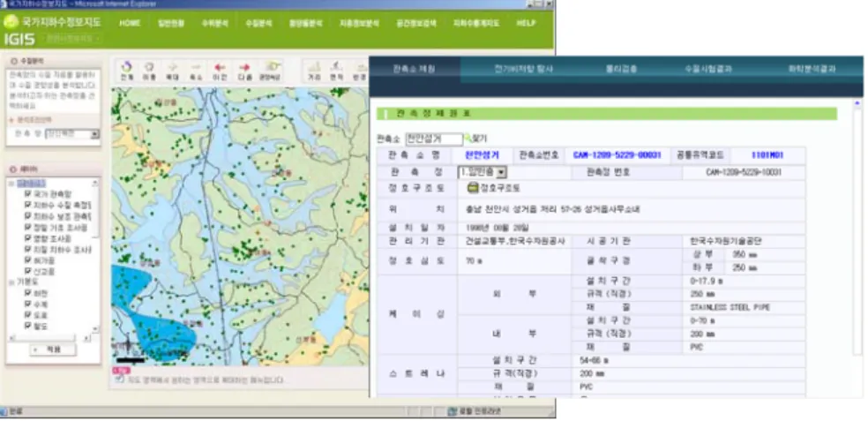Image resolution: width=868 pixels, height=421 pixels.
Task: Click the IGIS logo in the header
Action: (x=20, y=40)
